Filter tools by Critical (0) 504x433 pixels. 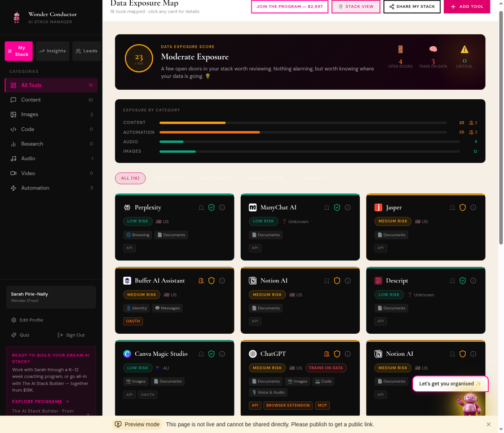[x=170, y=178]
